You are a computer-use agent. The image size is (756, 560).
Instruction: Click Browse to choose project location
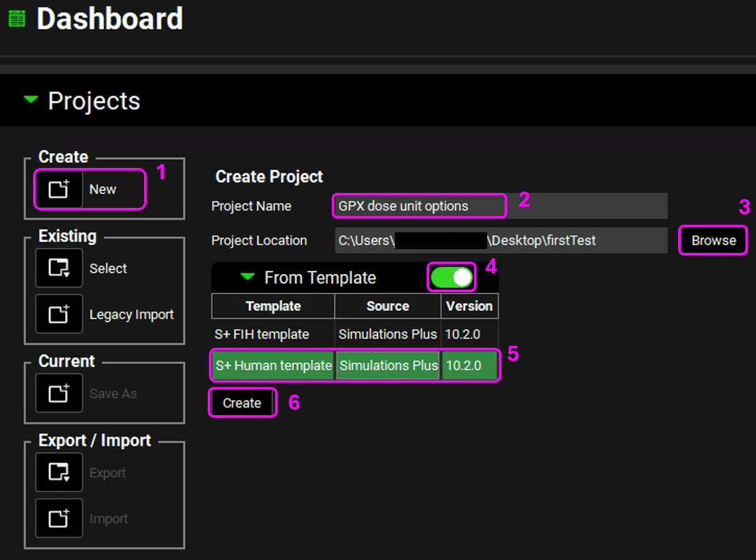click(713, 240)
